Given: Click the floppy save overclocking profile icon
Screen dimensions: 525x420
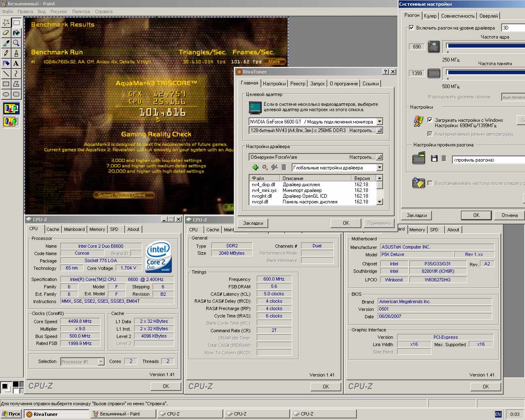Looking at the screenshot, I should point(434,158).
